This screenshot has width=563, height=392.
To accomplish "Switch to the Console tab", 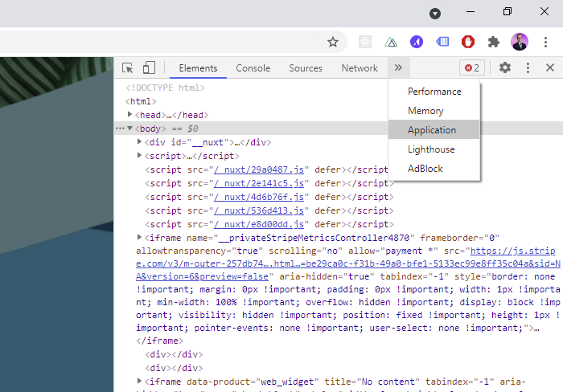I will (253, 67).
